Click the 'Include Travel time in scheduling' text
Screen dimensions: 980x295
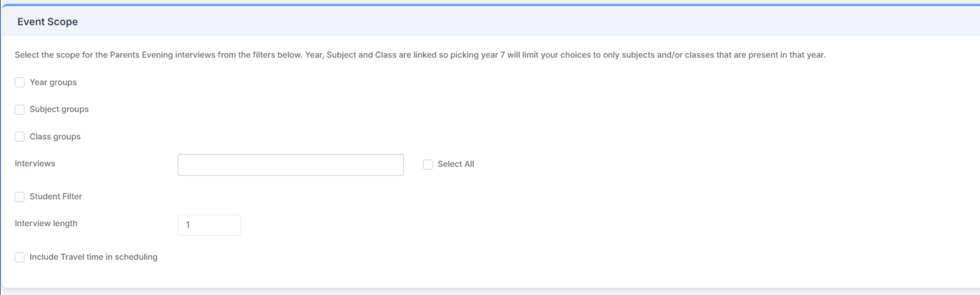[x=93, y=257]
